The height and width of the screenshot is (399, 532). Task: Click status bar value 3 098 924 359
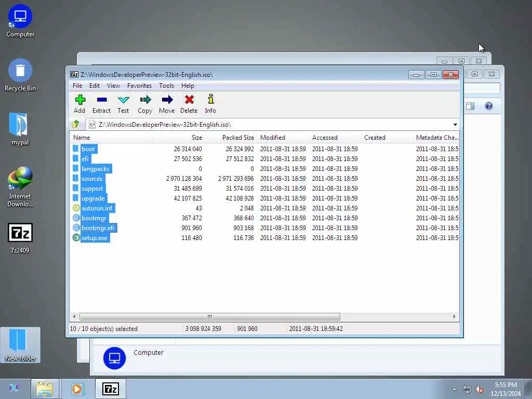point(203,329)
